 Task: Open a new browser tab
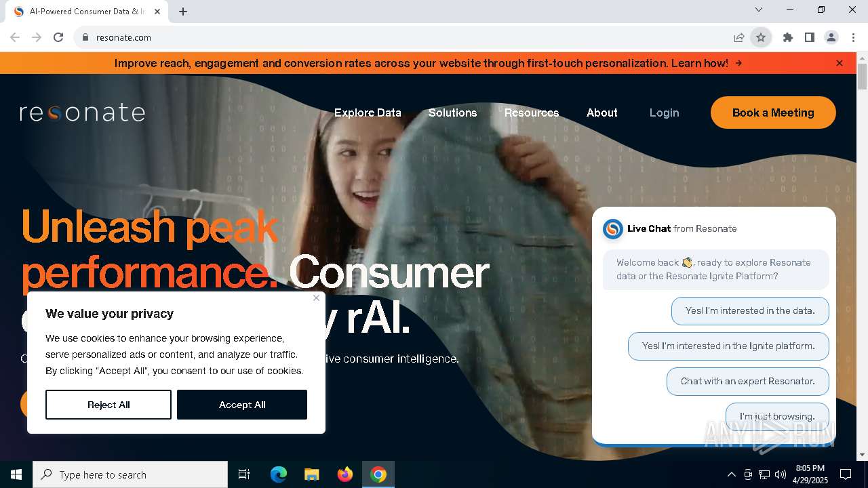[x=183, y=12]
